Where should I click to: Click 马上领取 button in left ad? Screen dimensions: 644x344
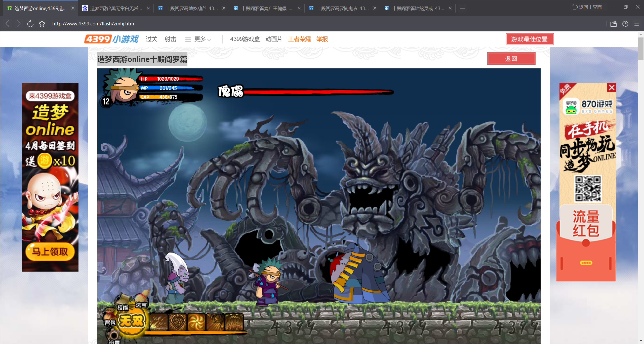[x=50, y=251]
